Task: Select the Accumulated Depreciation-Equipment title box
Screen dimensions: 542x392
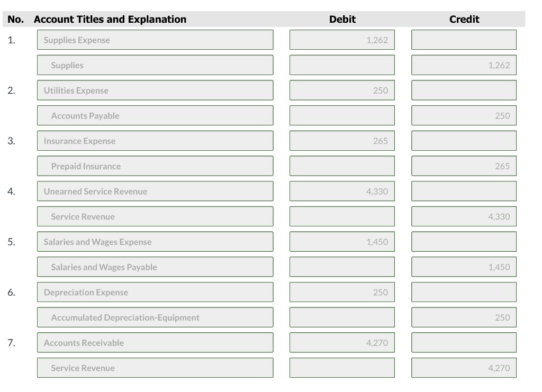Action: click(155, 317)
